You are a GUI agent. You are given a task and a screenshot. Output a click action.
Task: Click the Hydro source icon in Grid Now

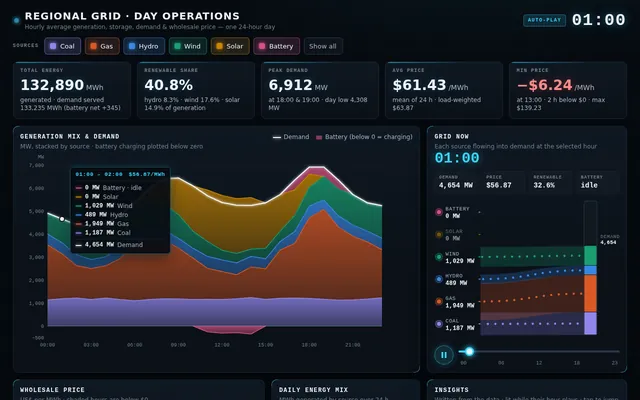click(x=439, y=279)
